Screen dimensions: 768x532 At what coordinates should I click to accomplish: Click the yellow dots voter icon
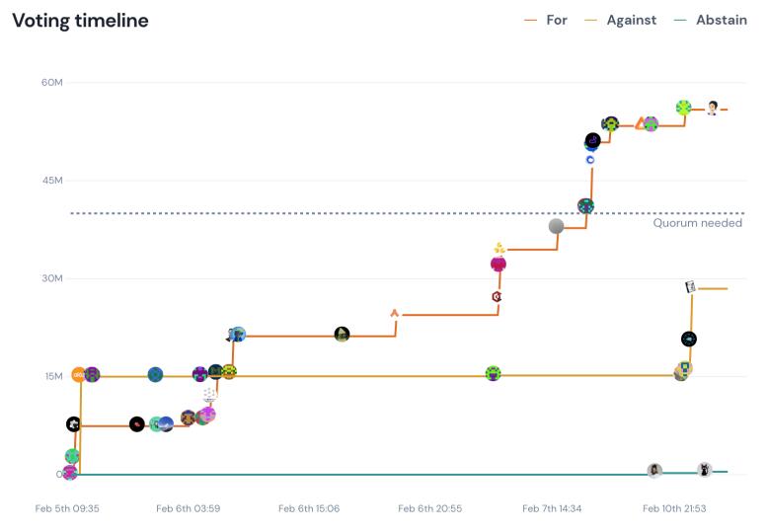pos(499,248)
